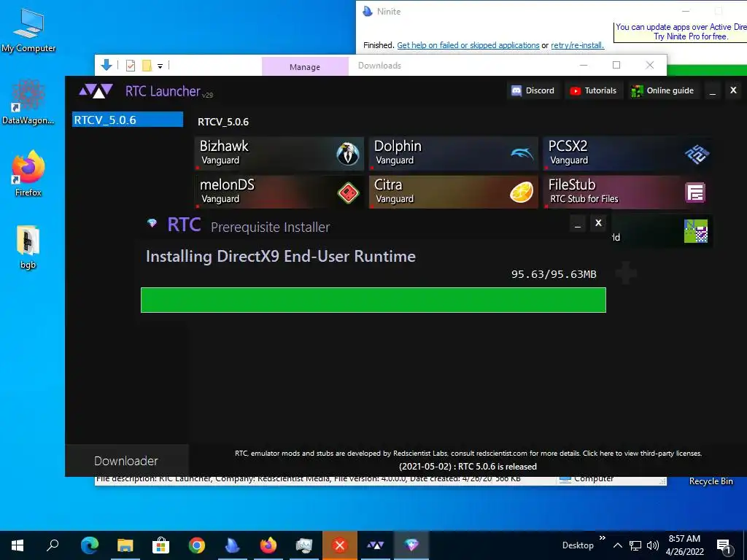
Task: Click the volume speaker tray icon
Action: pos(652,545)
